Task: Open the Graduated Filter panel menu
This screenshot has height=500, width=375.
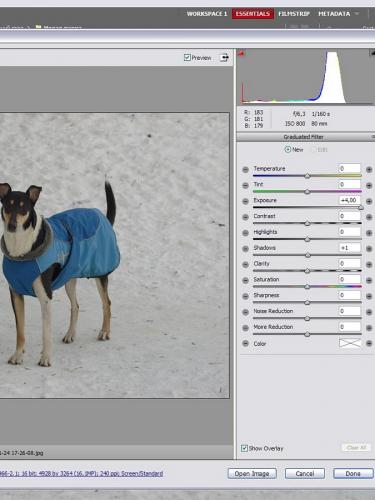Action: 373,137
